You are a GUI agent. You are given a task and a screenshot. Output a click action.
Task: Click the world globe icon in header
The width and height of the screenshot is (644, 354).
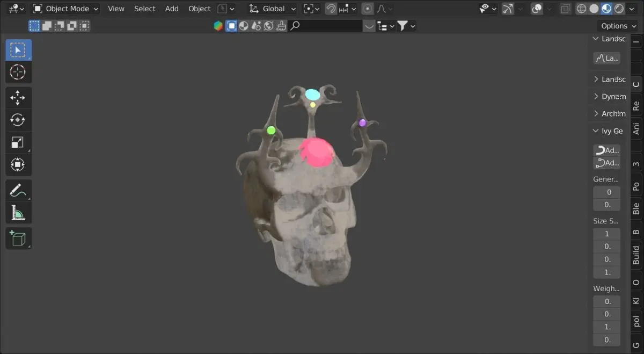pyautogui.click(x=268, y=26)
